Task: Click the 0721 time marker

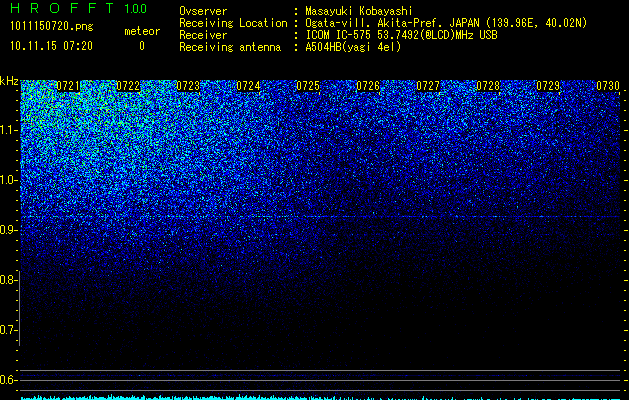Action: pyautogui.click(x=68, y=86)
